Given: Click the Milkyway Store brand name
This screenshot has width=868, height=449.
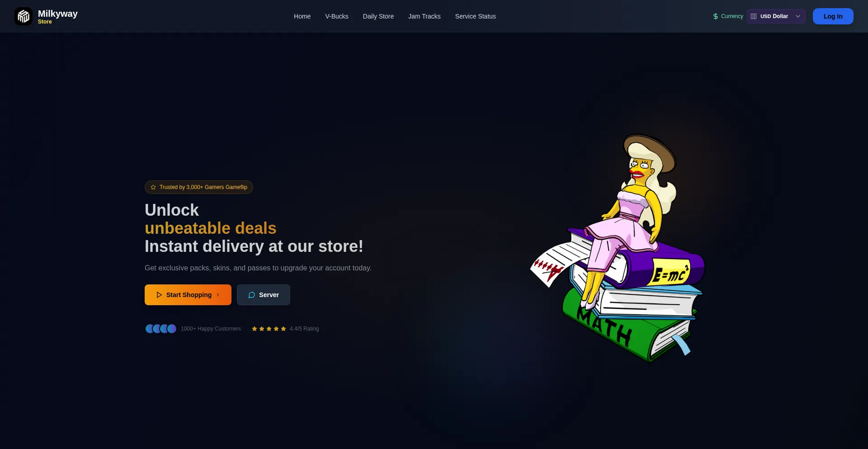Looking at the screenshot, I should tap(58, 17).
